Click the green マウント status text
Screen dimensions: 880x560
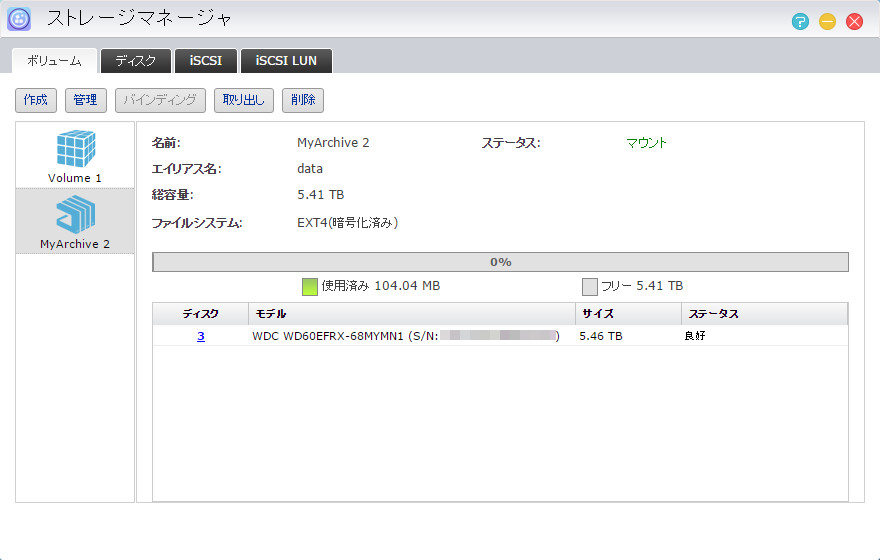tap(647, 143)
